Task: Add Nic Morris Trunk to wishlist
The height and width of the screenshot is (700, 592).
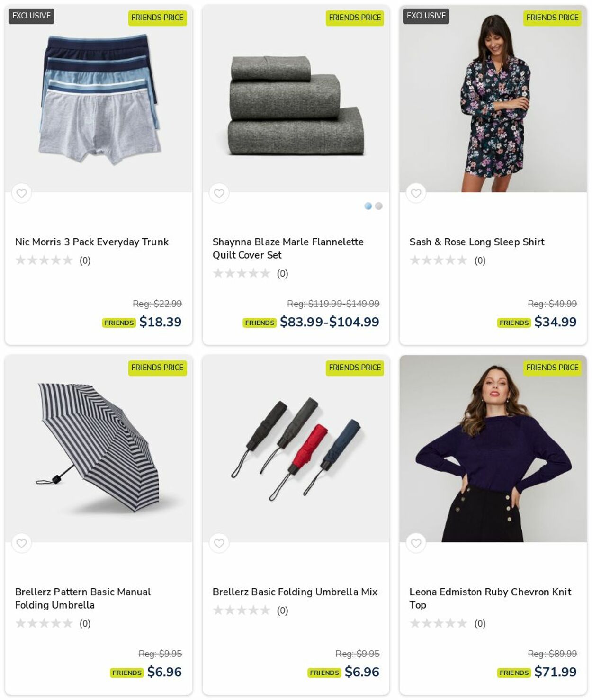Action: point(21,193)
